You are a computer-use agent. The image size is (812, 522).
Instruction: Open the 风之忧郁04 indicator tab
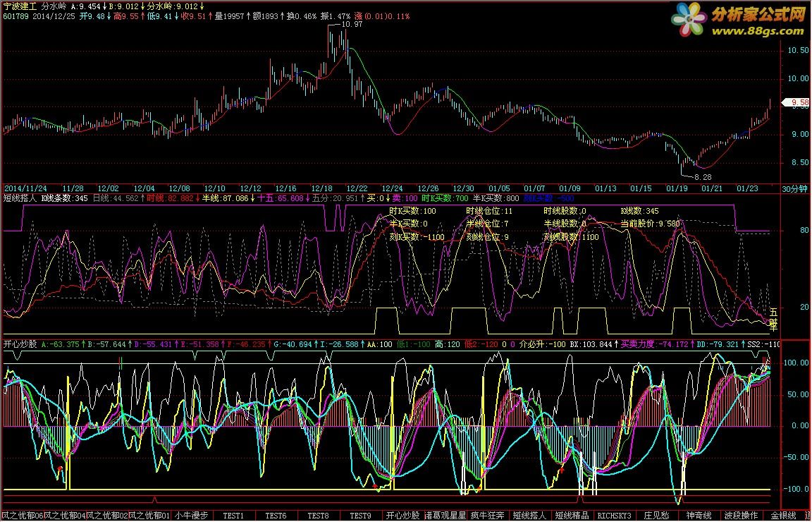[66, 516]
